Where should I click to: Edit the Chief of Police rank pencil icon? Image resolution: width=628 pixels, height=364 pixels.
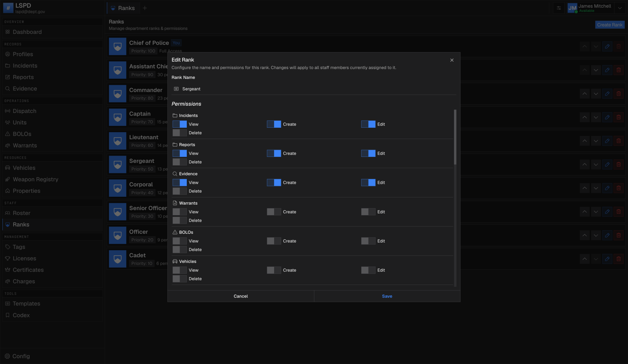pos(607,46)
